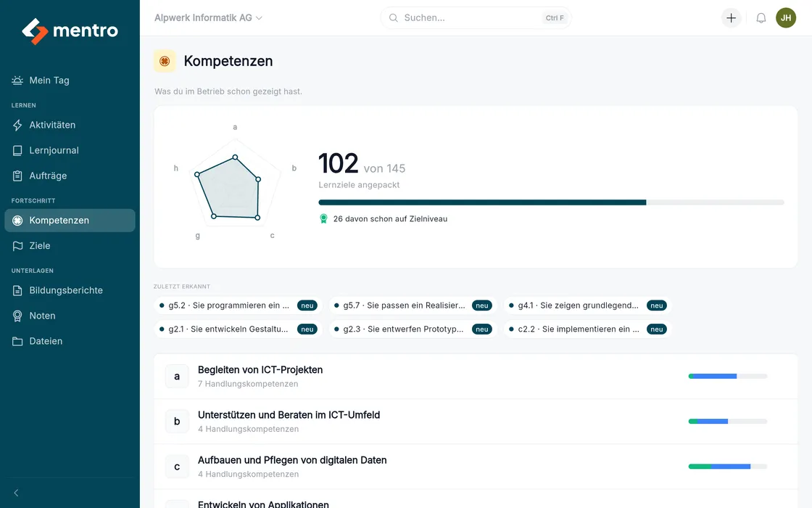This screenshot has height=508, width=812.
Task: Open Begleiten von ICT-Projekten
Action: pyautogui.click(x=476, y=377)
